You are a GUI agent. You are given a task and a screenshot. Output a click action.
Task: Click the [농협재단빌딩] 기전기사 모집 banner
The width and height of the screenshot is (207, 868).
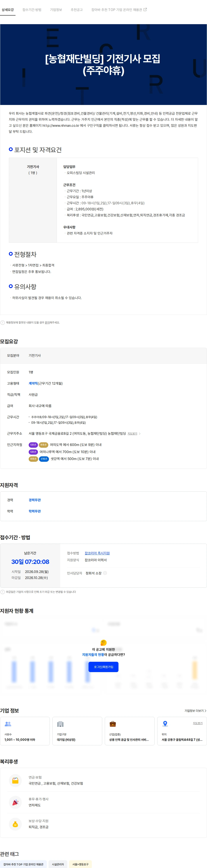[x=103, y=64]
